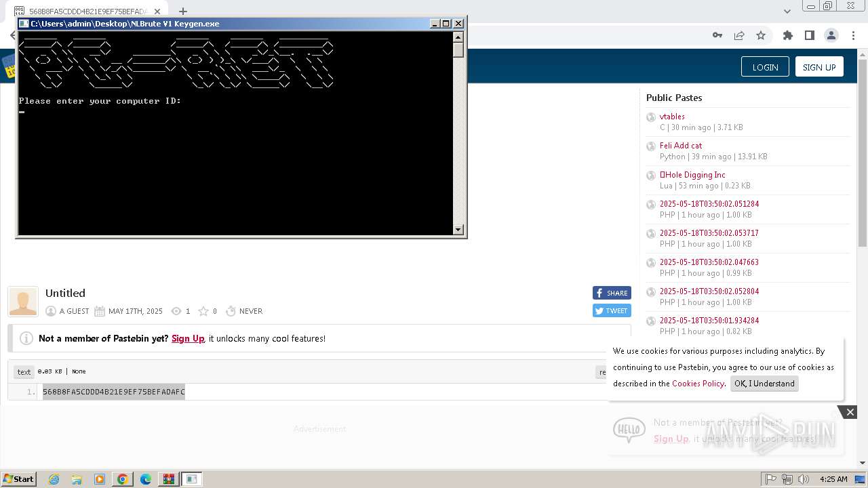
Task: Click the Keygen console scrollbar thumb
Action: click(458, 50)
